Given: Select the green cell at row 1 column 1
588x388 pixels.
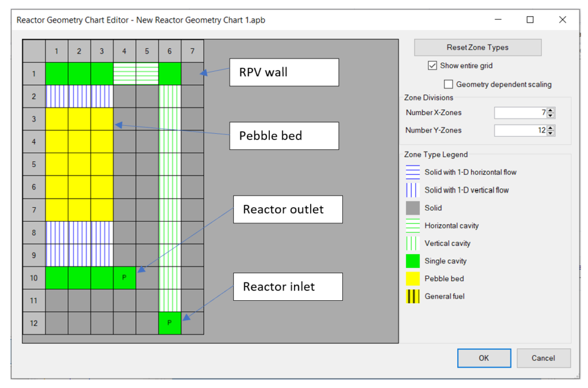Looking at the screenshot, I should click(x=57, y=74).
